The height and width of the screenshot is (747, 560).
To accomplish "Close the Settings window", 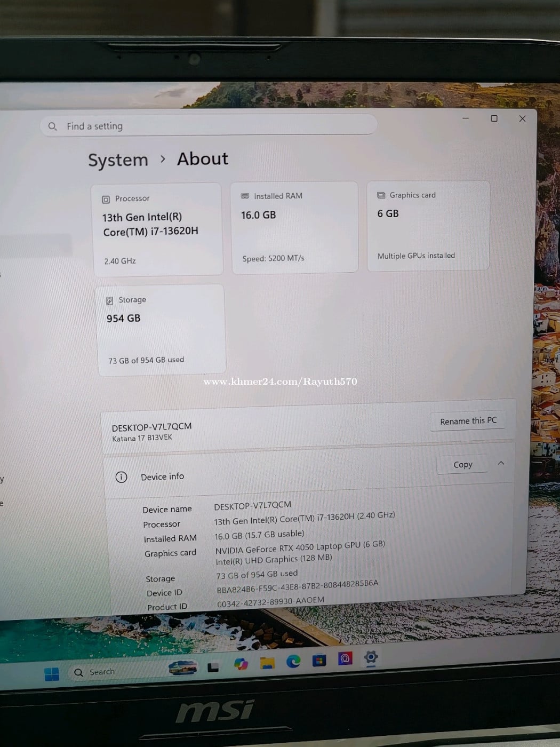I will (522, 118).
